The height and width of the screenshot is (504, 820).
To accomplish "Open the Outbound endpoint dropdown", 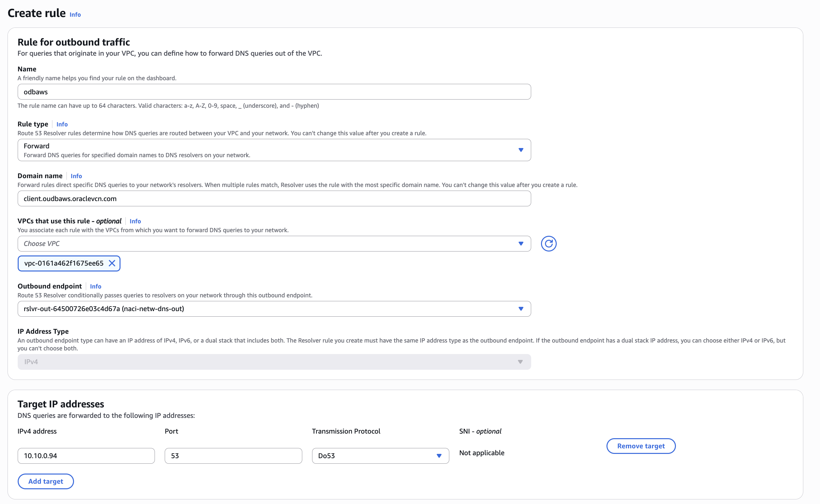I will pos(273,309).
